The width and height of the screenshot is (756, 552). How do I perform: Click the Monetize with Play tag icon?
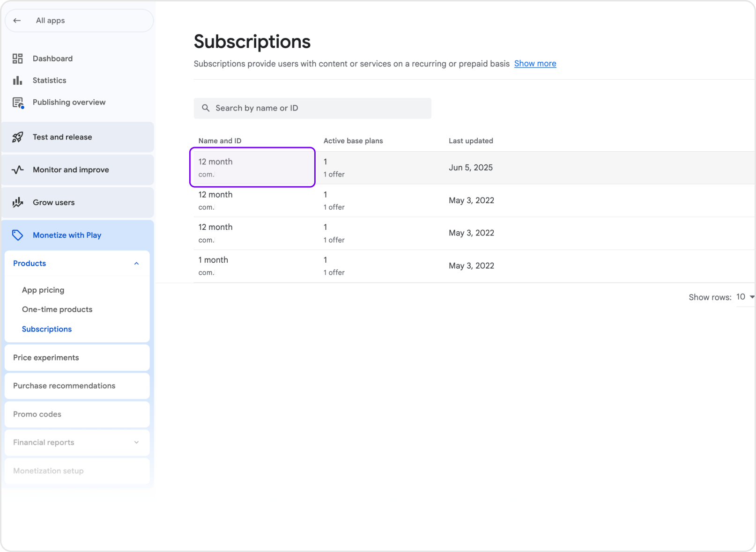pyautogui.click(x=17, y=235)
